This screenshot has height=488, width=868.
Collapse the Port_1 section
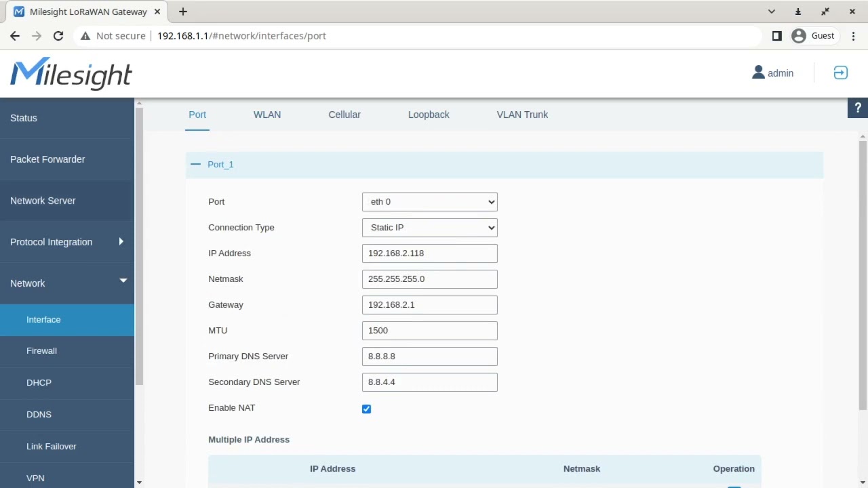click(196, 164)
